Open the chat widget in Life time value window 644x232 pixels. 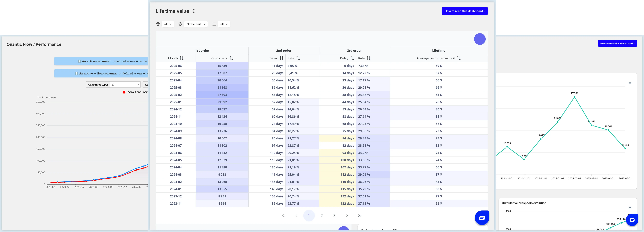coord(482,218)
